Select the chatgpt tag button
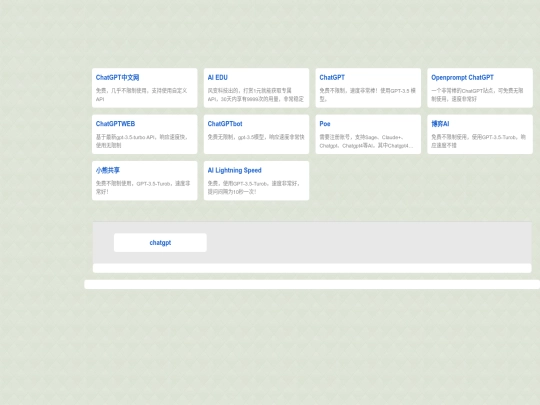The height and width of the screenshot is (405, 540). (x=160, y=242)
